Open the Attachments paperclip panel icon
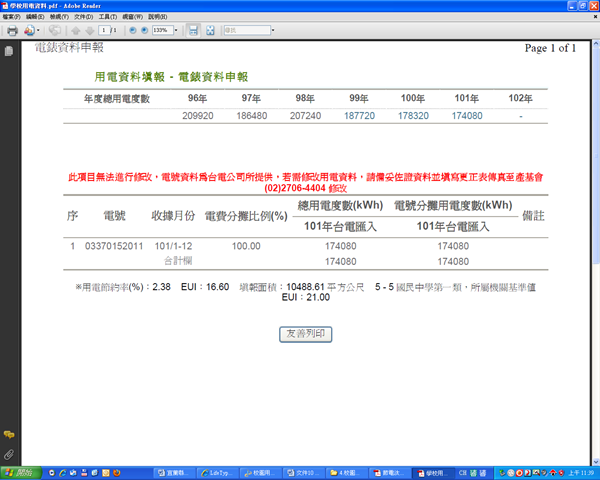This screenshot has height=480, width=600. pos(9,454)
